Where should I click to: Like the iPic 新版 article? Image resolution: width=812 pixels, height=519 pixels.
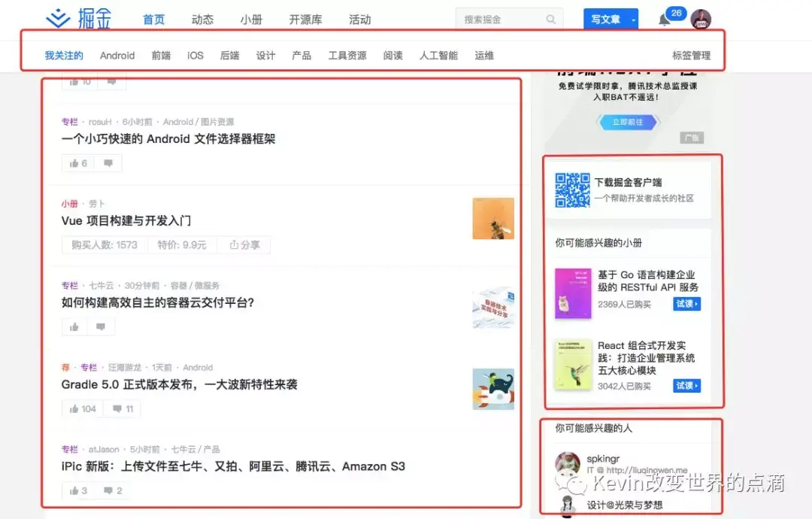tap(78, 490)
